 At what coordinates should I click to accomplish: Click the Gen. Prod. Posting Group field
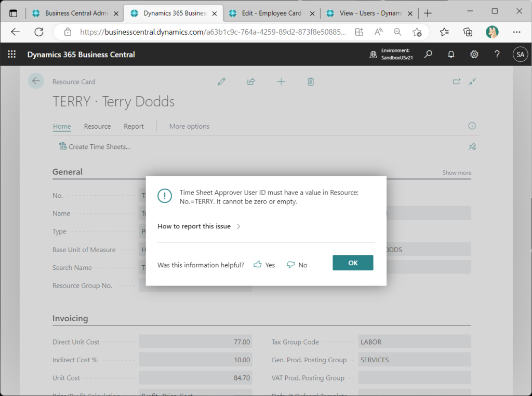point(415,360)
